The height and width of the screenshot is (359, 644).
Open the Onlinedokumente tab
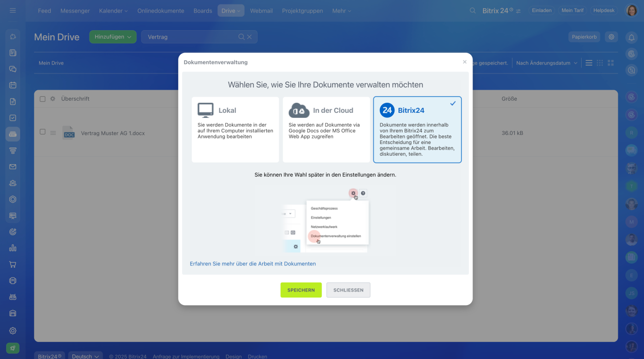click(x=160, y=11)
